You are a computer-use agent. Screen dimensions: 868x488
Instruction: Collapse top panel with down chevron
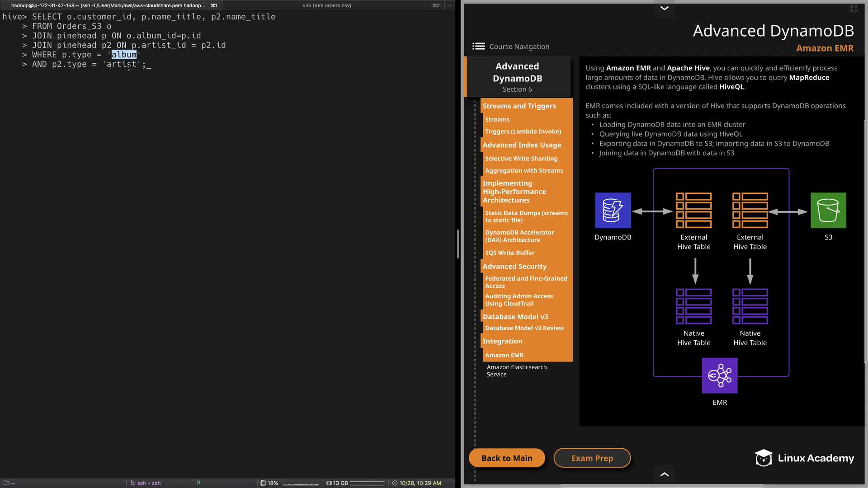click(664, 8)
